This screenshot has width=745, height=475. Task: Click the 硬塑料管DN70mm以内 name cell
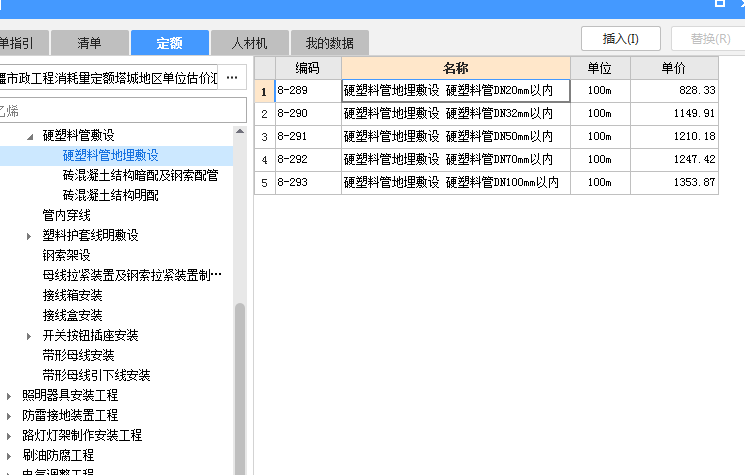(x=456, y=159)
